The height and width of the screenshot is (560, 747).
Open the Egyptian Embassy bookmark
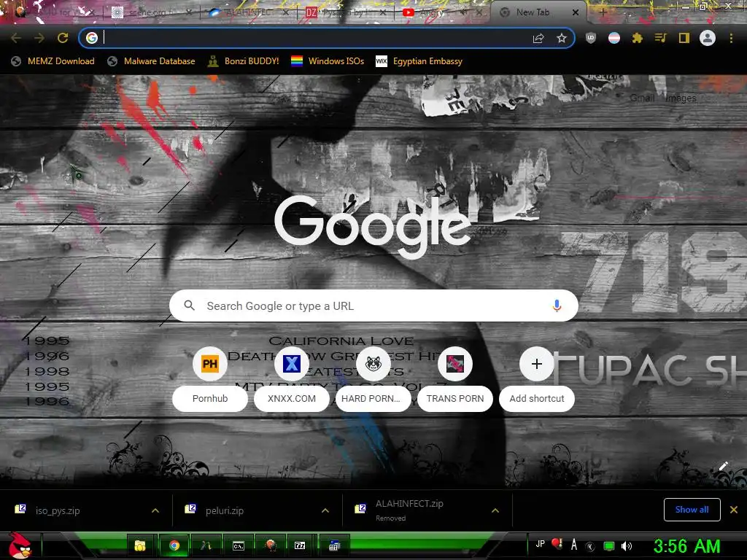(419, 61)
